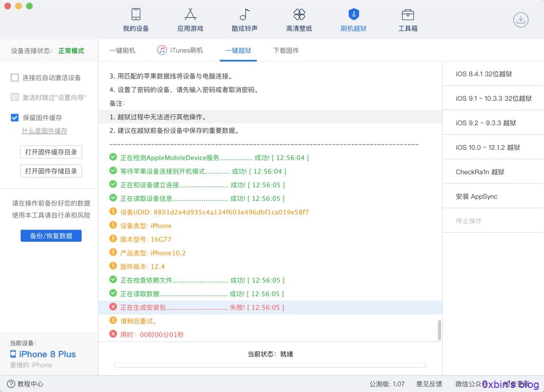Click the log panel vertical scrollbar
Screen dimensions: 544x392
click(439, 330)
